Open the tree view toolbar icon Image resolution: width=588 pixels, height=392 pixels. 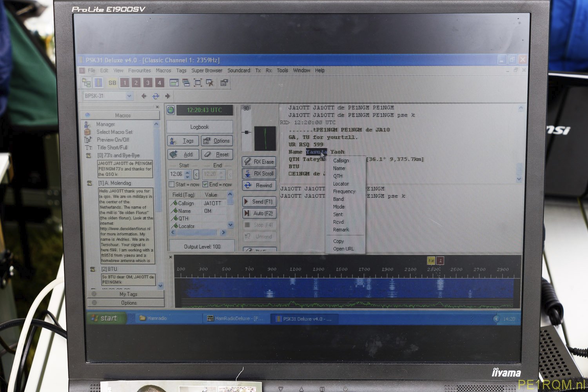[x=86, y=82]
